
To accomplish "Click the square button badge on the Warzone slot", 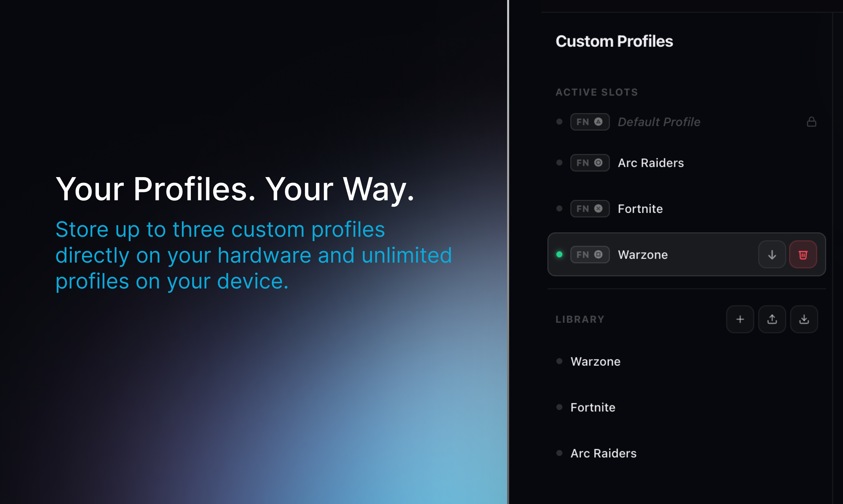I will pos(599,254).
